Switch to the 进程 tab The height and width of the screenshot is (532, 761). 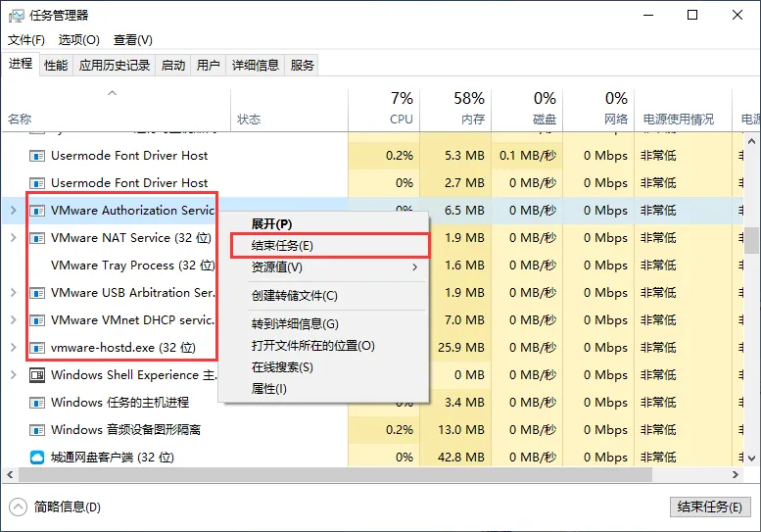click(x=21, y=64)
